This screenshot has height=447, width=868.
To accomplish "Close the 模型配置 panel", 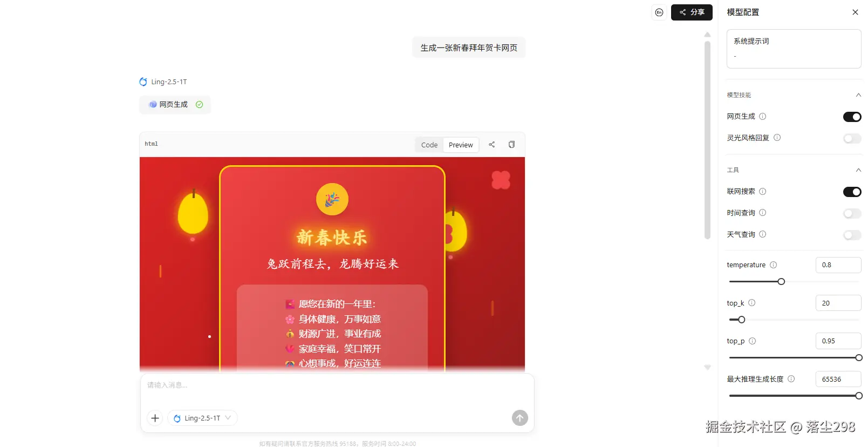I will (855, 12).
